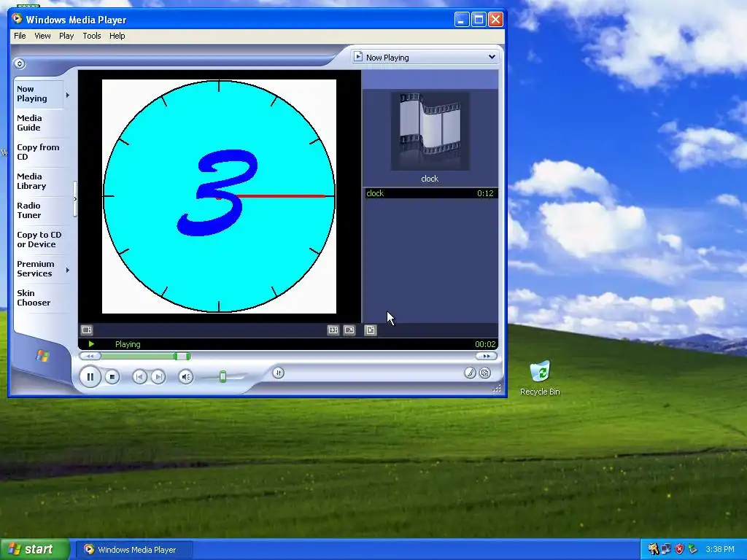This screenshot has height=560, width=747.
Task: Mute the player audio
Action: pos(186,377)
